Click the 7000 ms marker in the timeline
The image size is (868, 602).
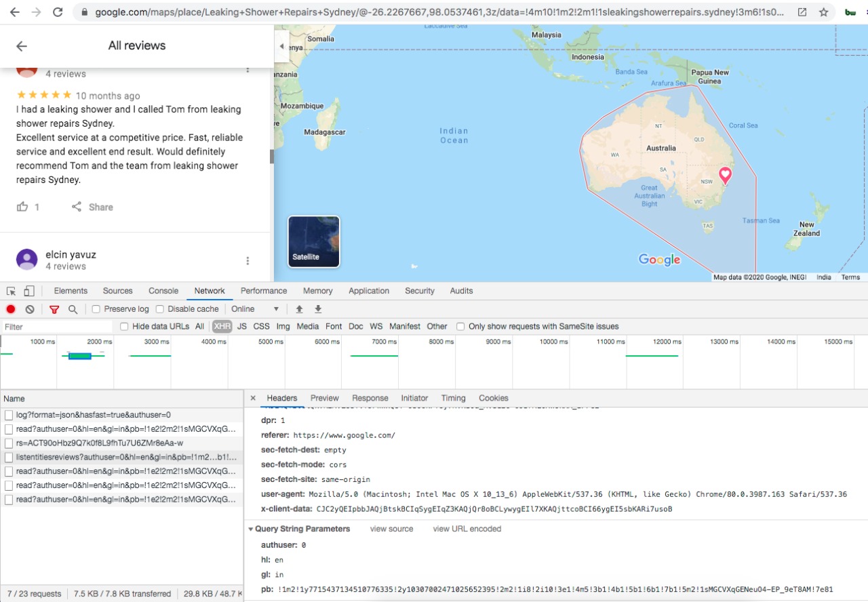(x=384, y=342)
